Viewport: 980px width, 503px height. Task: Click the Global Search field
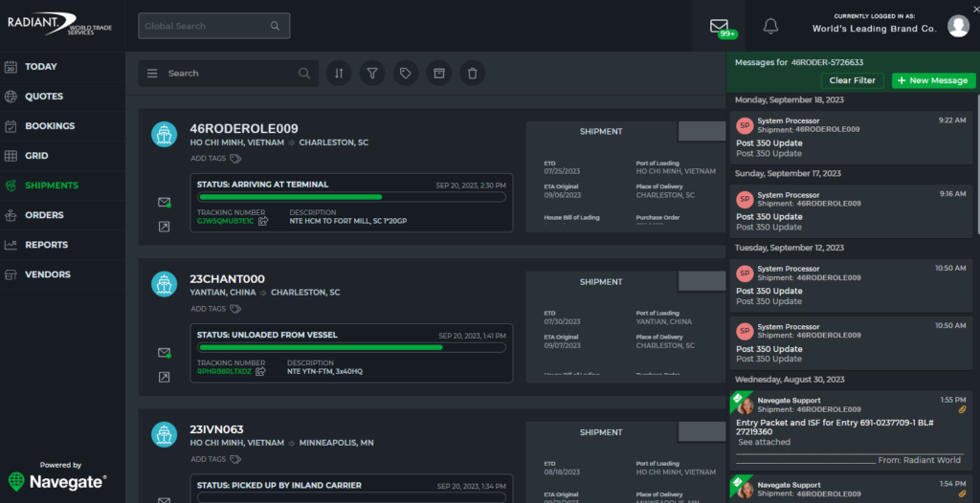point(213,26)
